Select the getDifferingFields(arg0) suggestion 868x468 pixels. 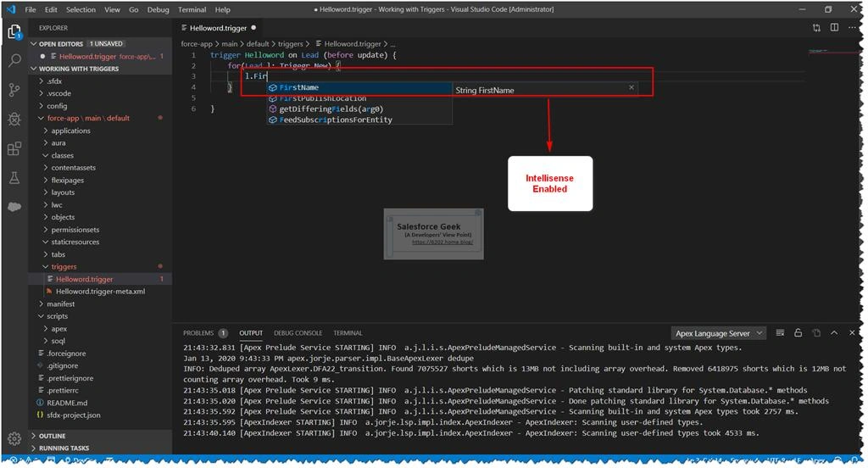point(359,109)
